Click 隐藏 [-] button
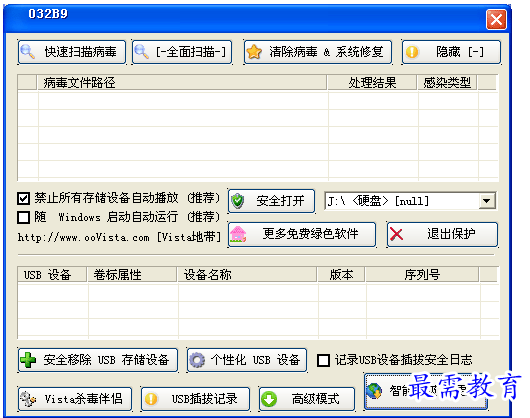This screenshot has height=418, width=530. pyautogui.click(x=451, y=52)
